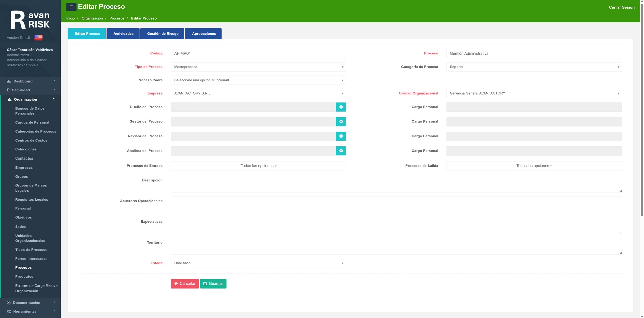Add a Dueño del Proceso with plus button
The image size is (644, 318).
click(341, 107)
